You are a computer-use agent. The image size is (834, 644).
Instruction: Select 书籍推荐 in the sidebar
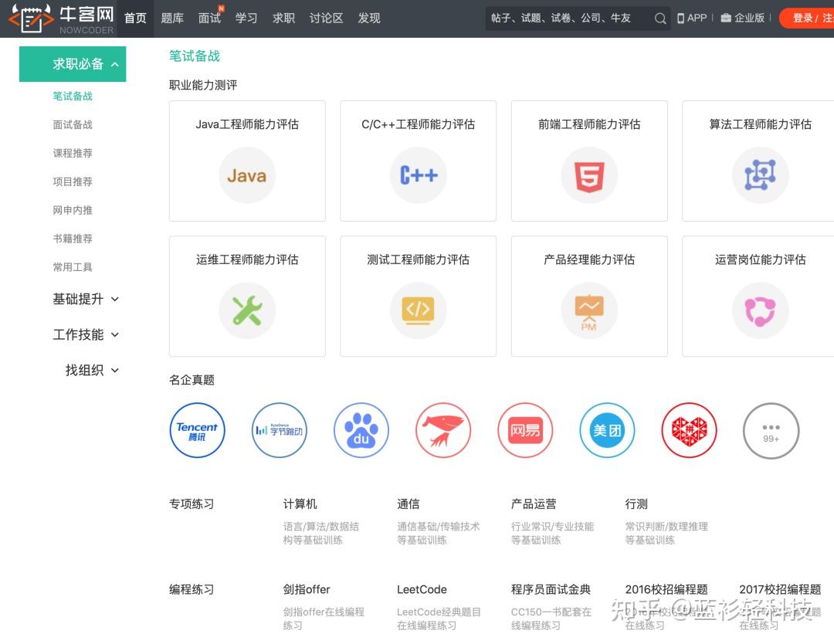click(73, 239)
